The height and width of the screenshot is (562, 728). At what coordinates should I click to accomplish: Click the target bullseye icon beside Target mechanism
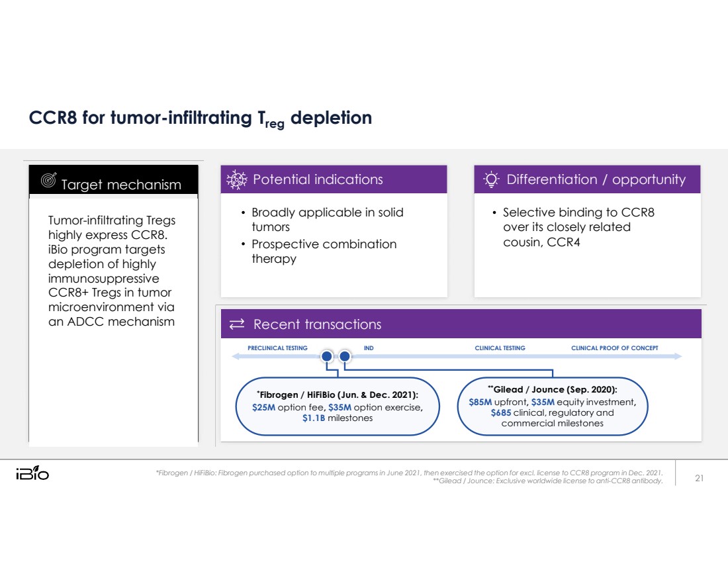[48, 181]
